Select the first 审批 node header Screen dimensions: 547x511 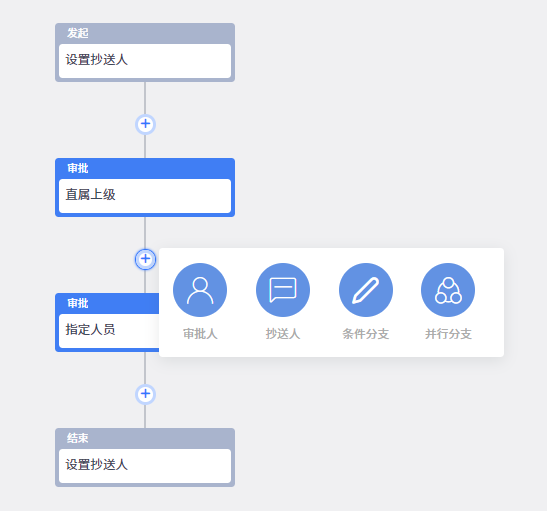coord(145,168)
